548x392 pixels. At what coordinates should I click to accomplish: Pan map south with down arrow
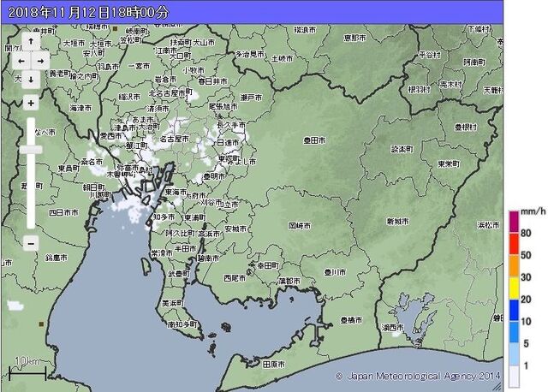tap(31, 80)
